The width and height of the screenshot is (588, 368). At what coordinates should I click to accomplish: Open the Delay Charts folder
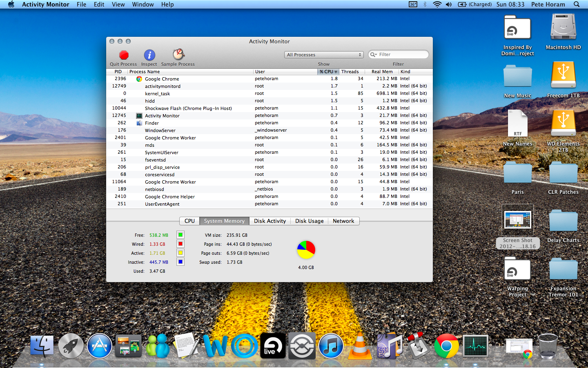563,221
